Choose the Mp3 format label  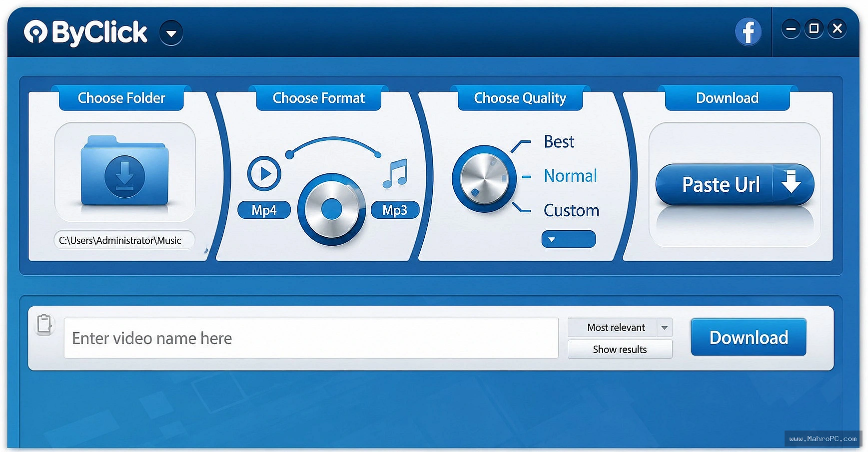click(x=395, y=210)
